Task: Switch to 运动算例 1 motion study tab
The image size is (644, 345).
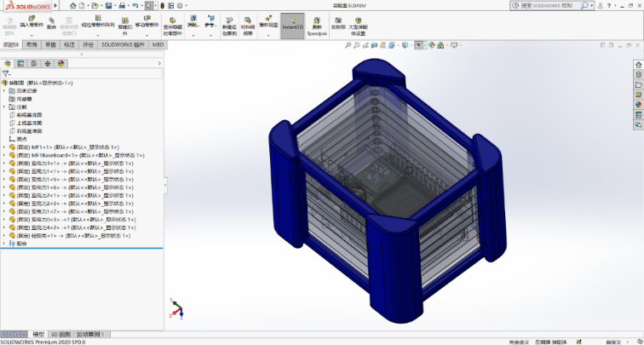Action: 91,334
